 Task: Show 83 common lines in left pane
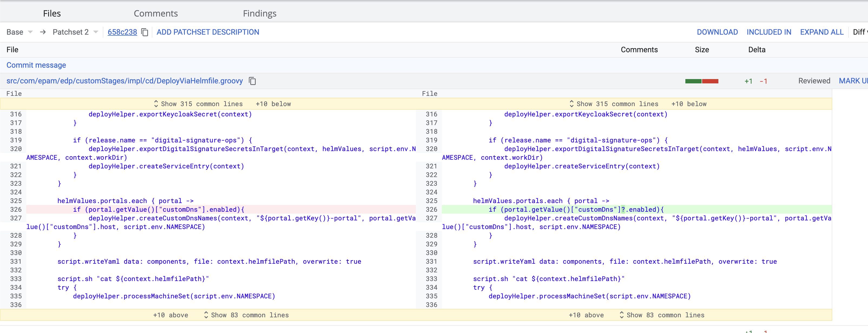click(x=246, y=315)
